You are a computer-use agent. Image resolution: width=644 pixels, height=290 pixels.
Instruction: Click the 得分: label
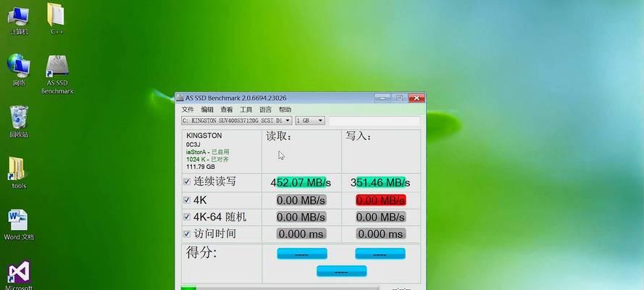tap(201, 252)
